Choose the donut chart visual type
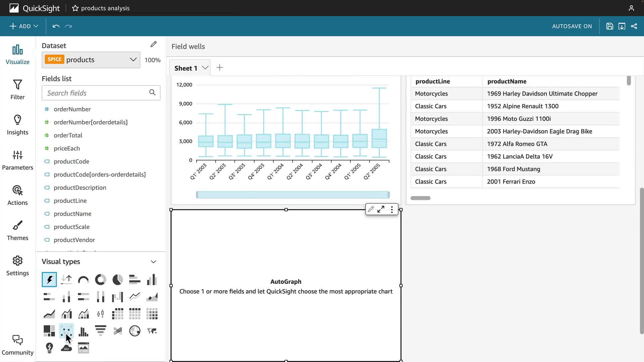The image size is (644, 362). tap(100, 280)
